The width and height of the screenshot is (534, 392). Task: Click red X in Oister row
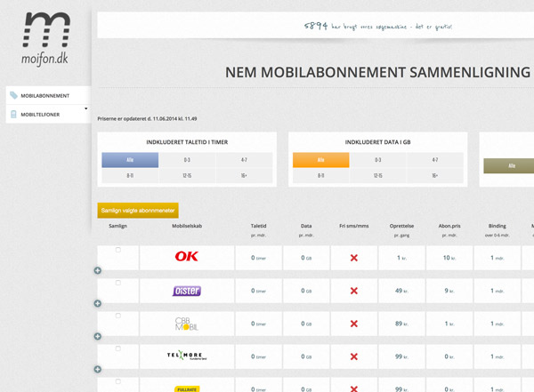[354, 291]
